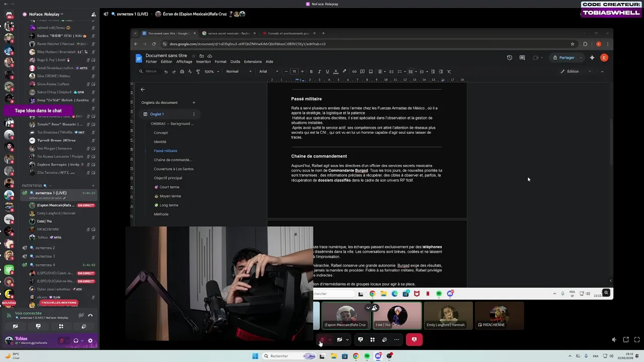
Task: Expand camera options arrow in call bar
Action: pos(347,339)
